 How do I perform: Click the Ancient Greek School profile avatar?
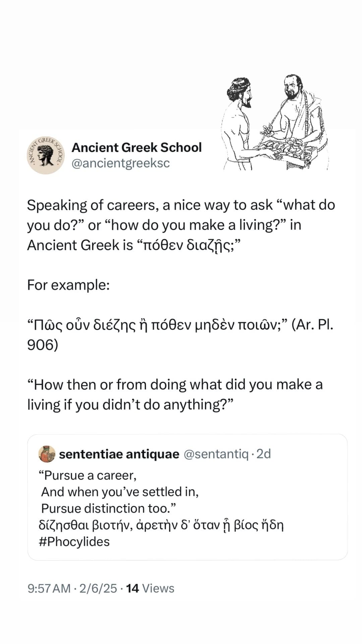coord(45,155)
